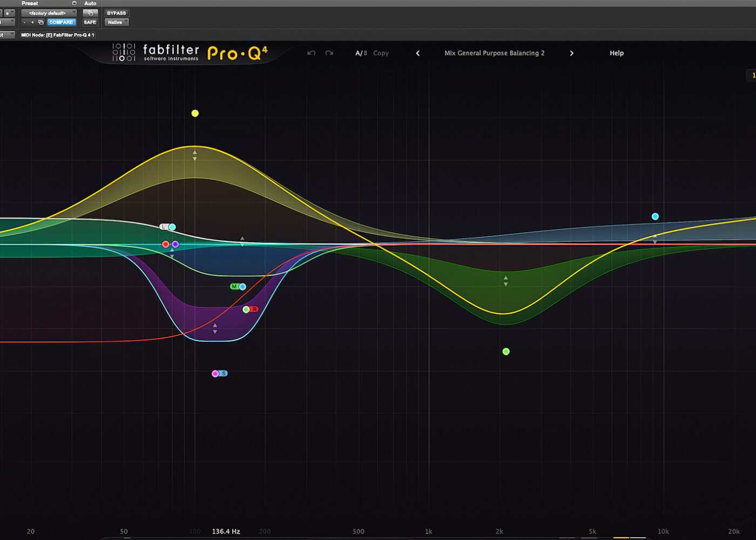
Task: Toggle the COMPARE button
Action: click(61, 22)
